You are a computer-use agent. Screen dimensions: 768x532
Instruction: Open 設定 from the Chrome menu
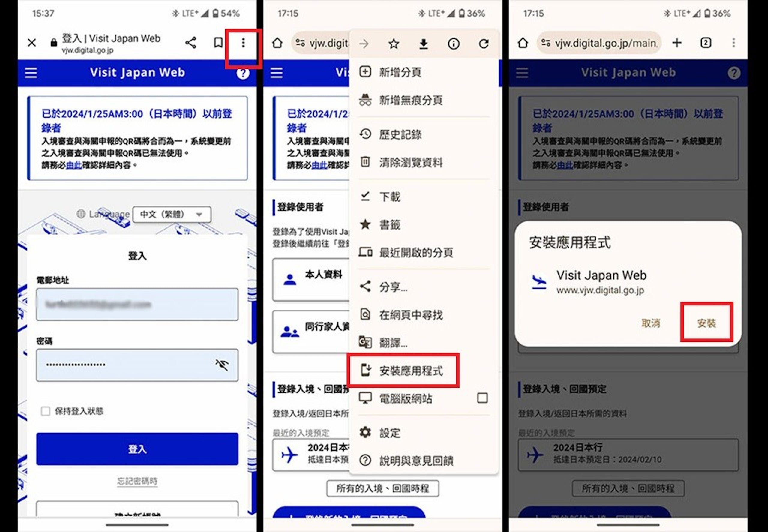[x=424, y=433]
